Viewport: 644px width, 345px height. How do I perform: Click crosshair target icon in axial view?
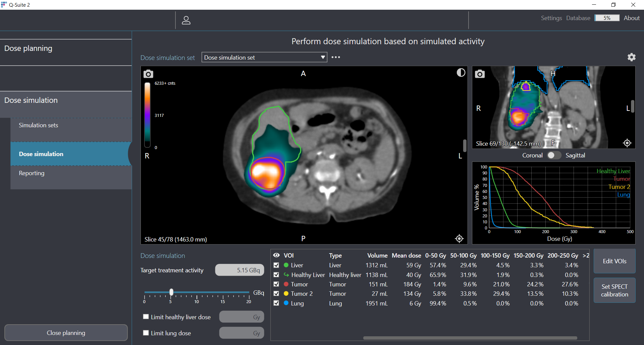click(459, 238)
